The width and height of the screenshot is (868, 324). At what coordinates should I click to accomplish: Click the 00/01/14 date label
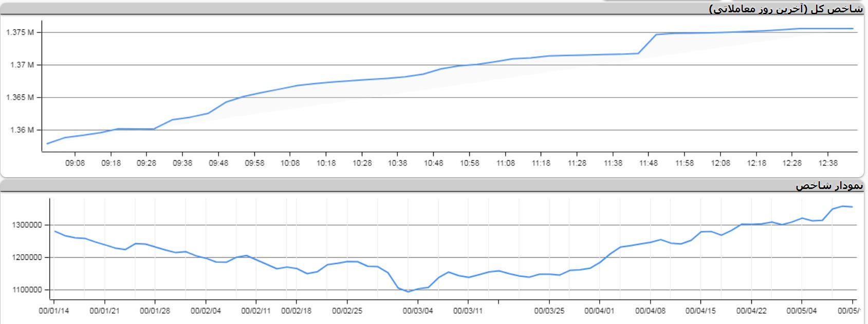tap(54, 311)
